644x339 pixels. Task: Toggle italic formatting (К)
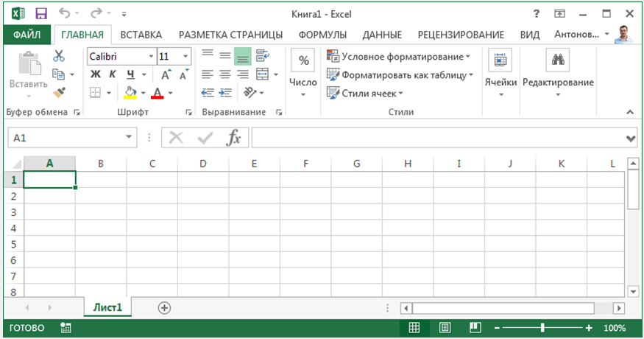[x=113, y=74]
